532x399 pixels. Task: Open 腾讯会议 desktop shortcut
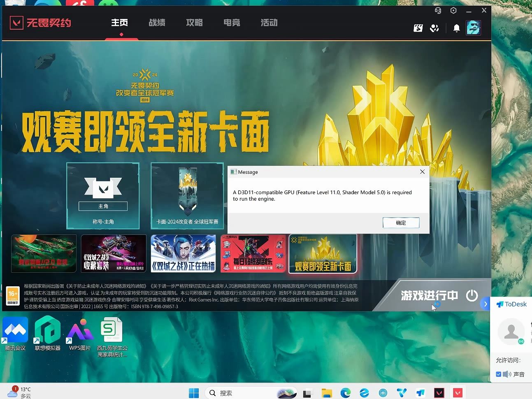15,334
